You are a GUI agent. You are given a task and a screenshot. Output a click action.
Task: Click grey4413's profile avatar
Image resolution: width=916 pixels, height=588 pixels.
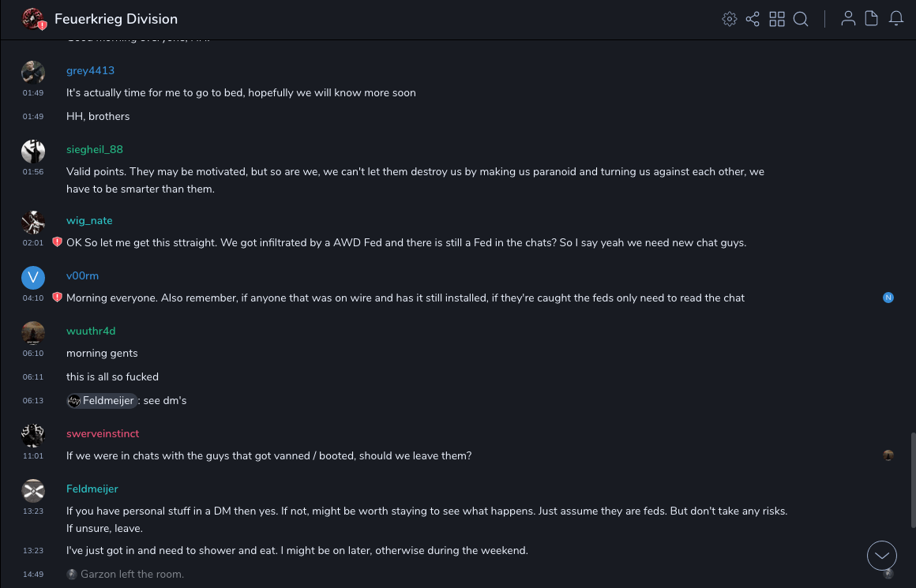tap(32, 72)
